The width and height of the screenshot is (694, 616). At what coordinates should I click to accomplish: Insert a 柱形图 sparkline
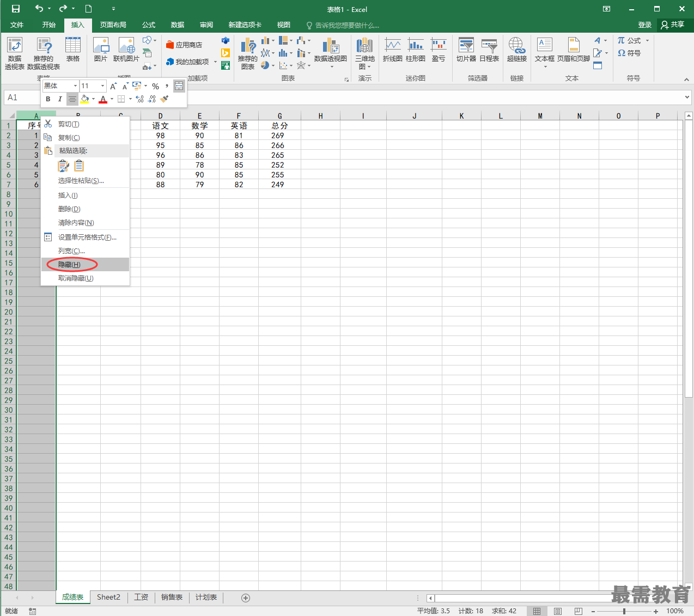click(x=416, y=50)
